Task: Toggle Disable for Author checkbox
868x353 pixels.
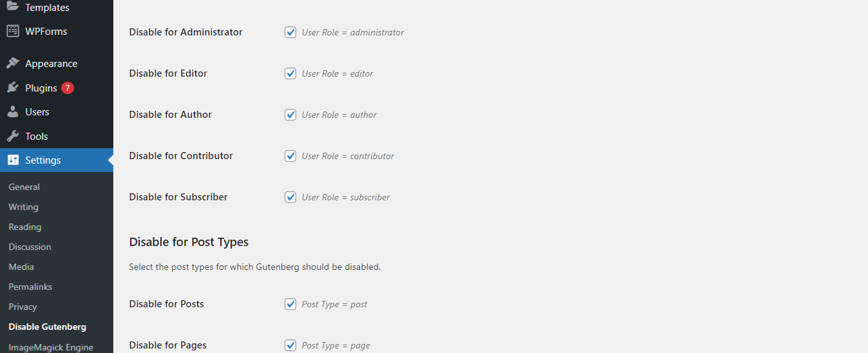Action: 290,114
